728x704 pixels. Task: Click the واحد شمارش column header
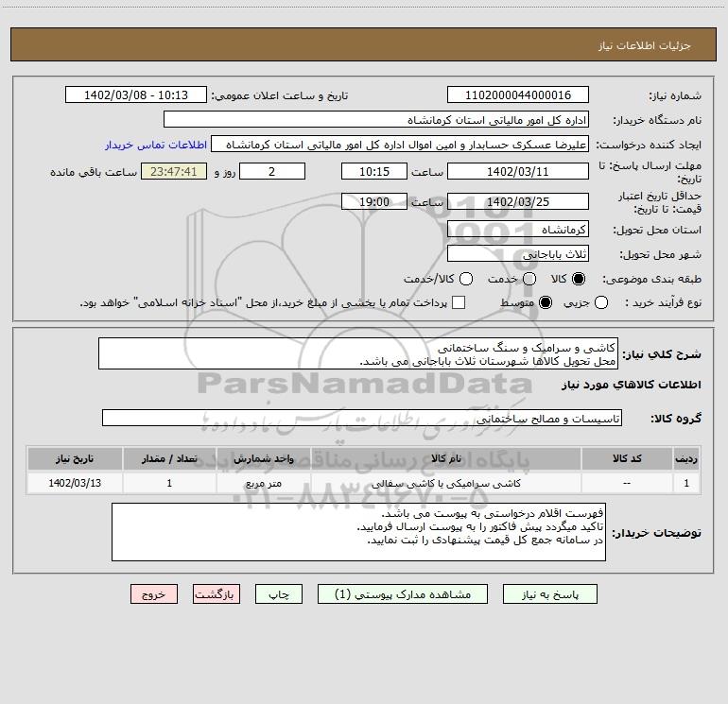pyautogui.click(x=263, y=459)
